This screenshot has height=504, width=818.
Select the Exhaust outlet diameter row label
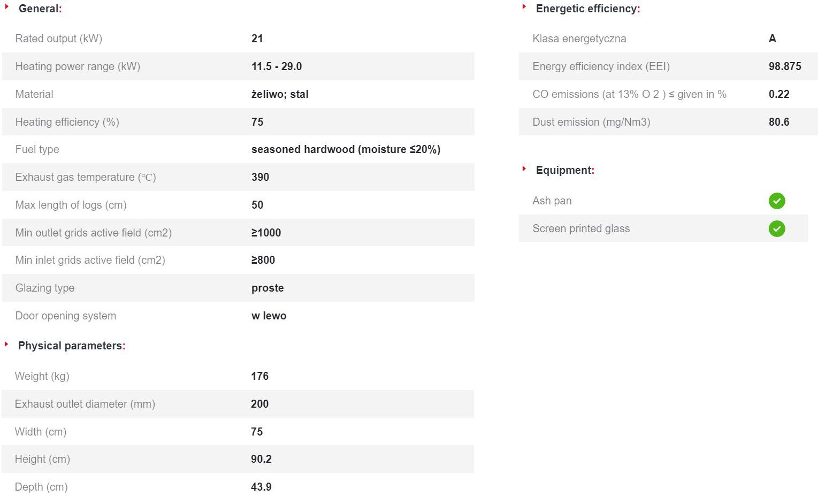click(85, 404)
